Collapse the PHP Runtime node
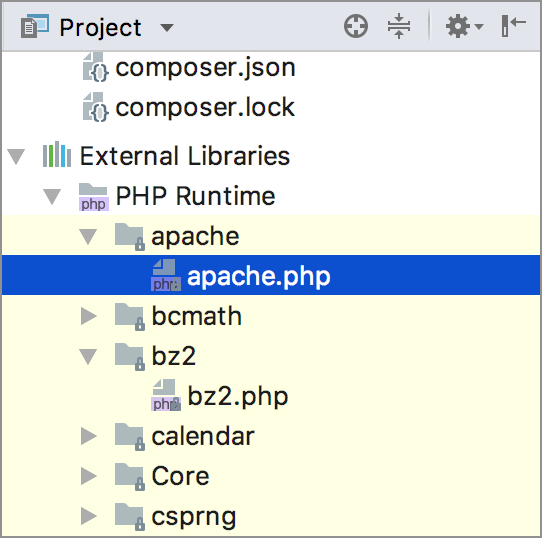This screenshot has height=539, width=542. pyautogui.click(x=52, y=197)
